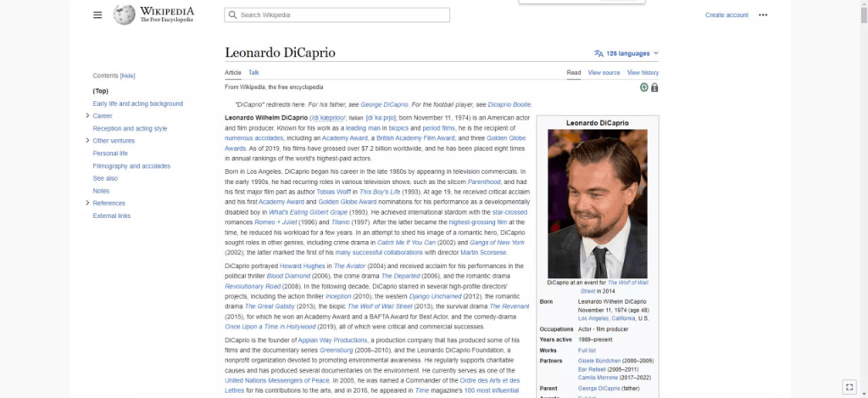The width and height of the screenshot is (868, 398).
Task: Click the Create account link
Action: point(726,15)
